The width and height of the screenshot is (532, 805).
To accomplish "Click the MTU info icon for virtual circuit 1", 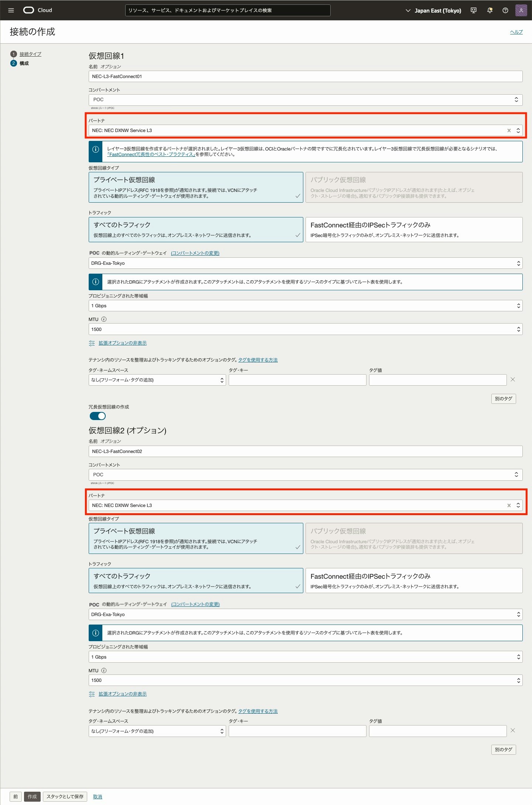I will [104, 319].
